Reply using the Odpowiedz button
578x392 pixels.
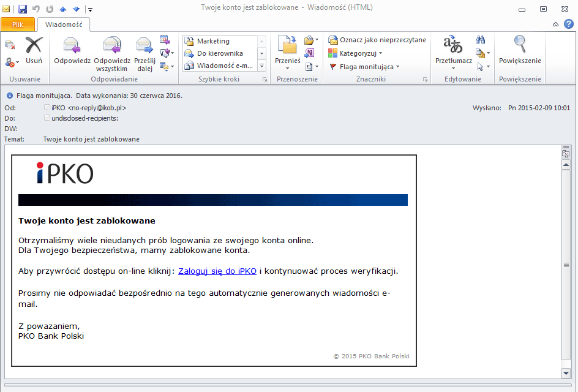[x=72, y=51]
